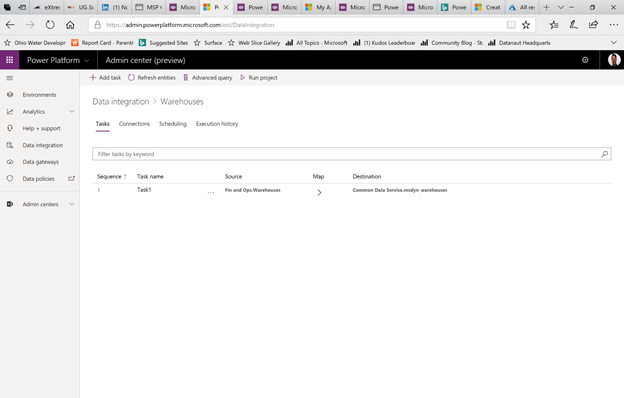
Task: Switch to Scheduling tab
Action: coord(173,124)
